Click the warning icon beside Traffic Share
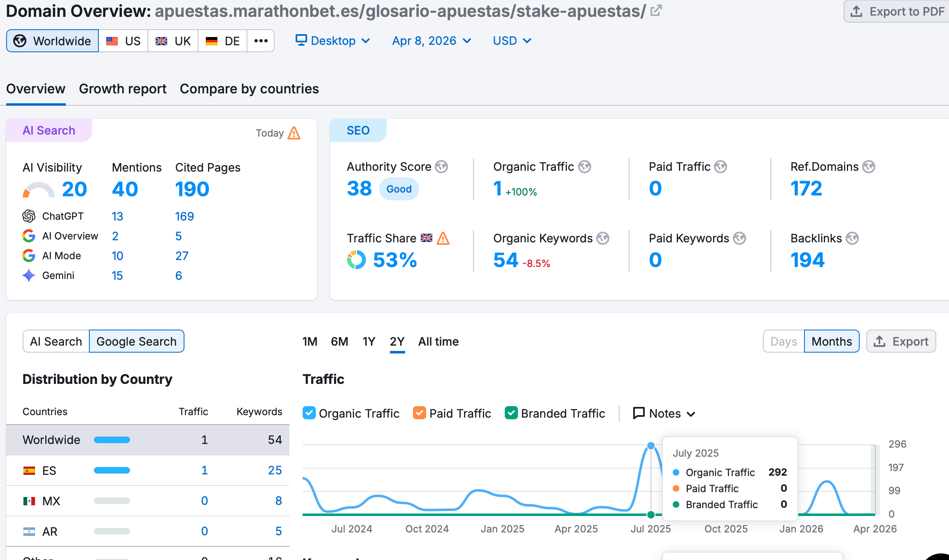 pos(443,238)
